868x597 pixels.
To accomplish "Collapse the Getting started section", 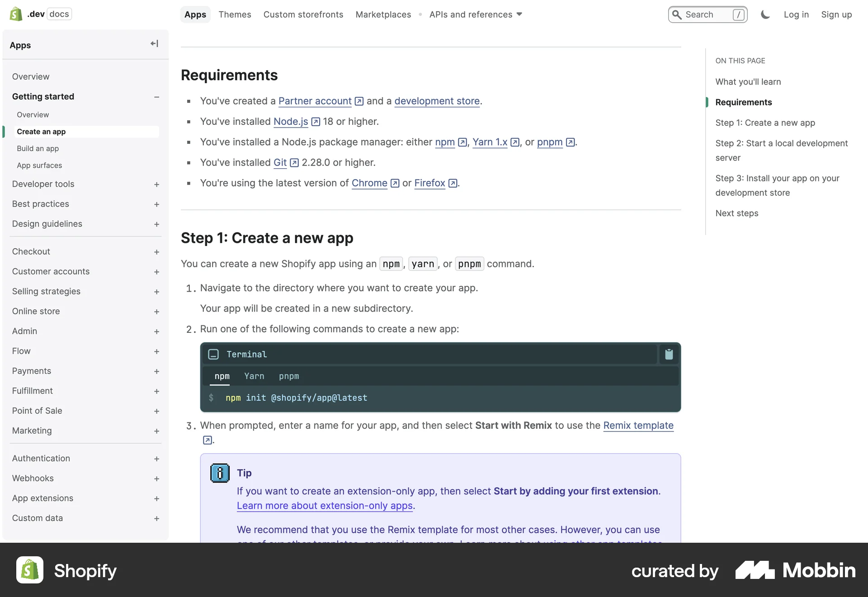I will point(156,97).
